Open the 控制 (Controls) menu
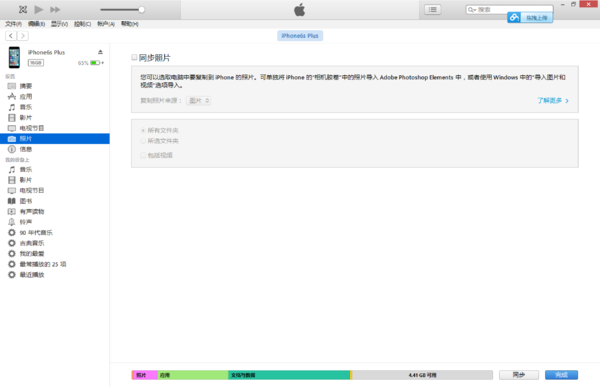This screenshot has width=600, height=387. click(x=82, y=24)
